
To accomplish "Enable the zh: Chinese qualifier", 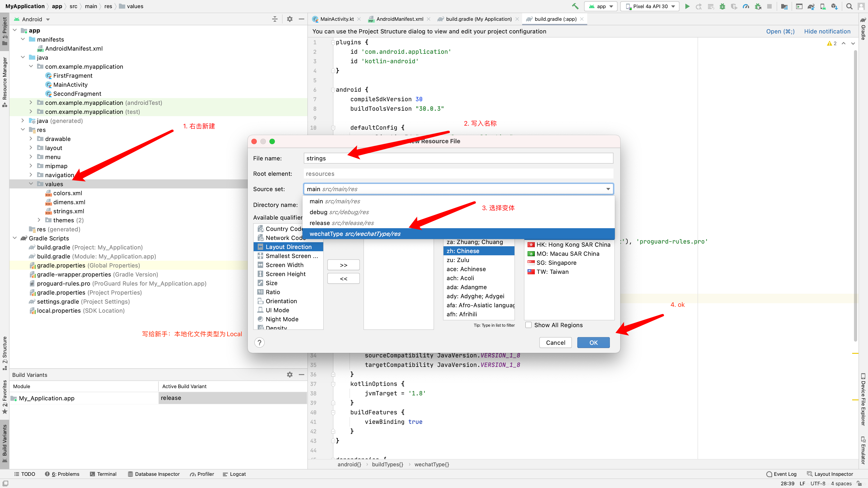I will click(477, 251).
